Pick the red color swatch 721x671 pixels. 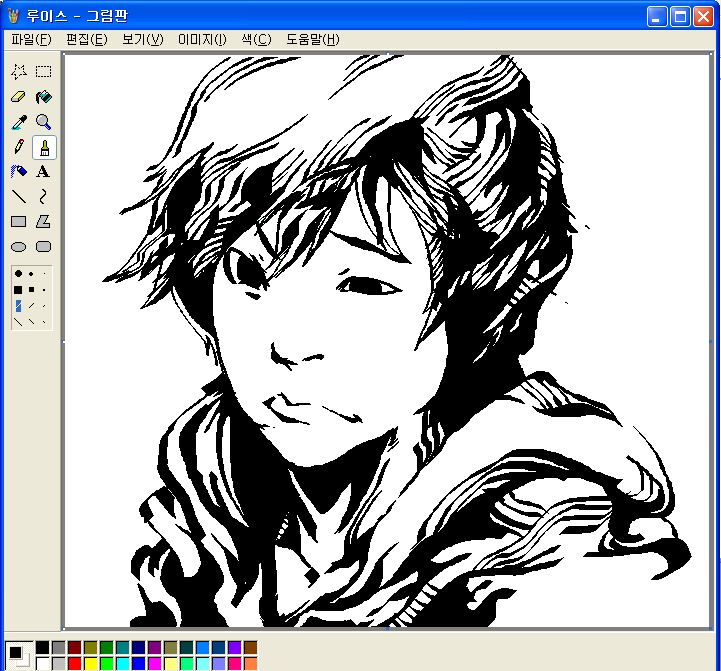[75, 663]
